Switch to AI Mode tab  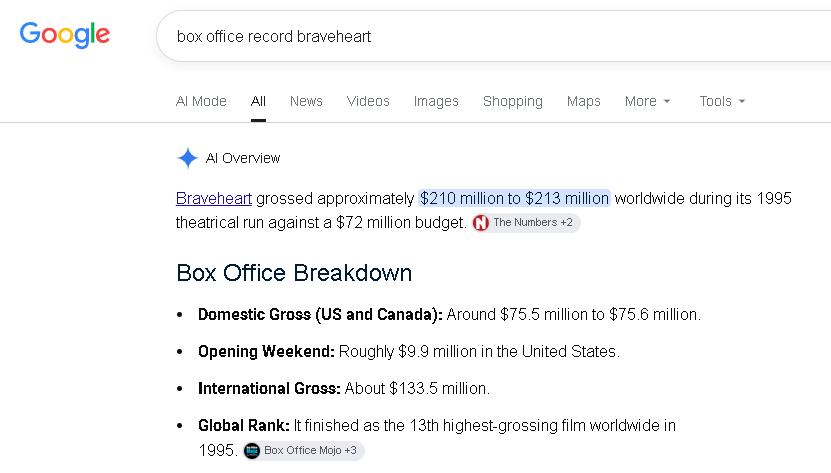[201, 101]
